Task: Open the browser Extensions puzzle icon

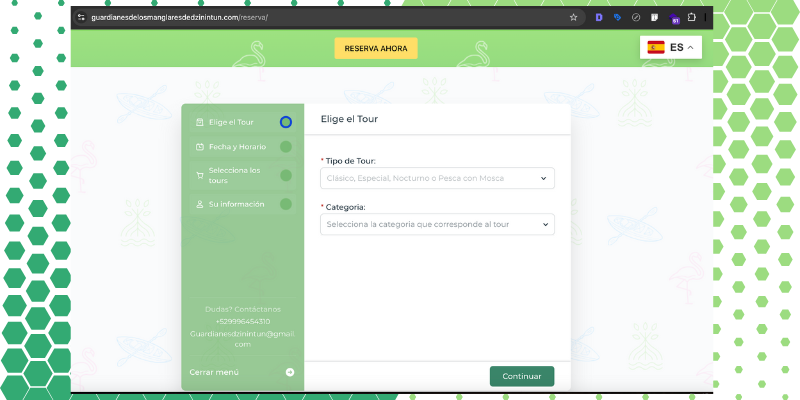Action: (692, 17)
